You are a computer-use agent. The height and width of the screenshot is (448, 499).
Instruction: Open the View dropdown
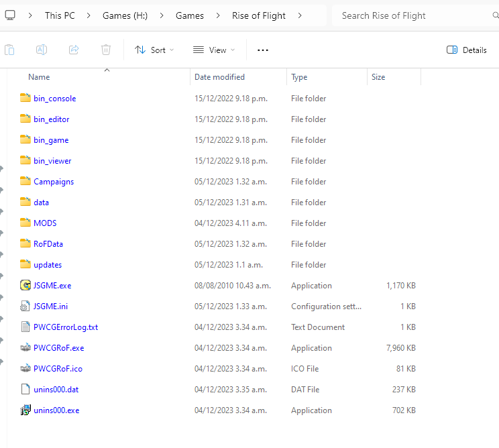[x=214, y=50]
